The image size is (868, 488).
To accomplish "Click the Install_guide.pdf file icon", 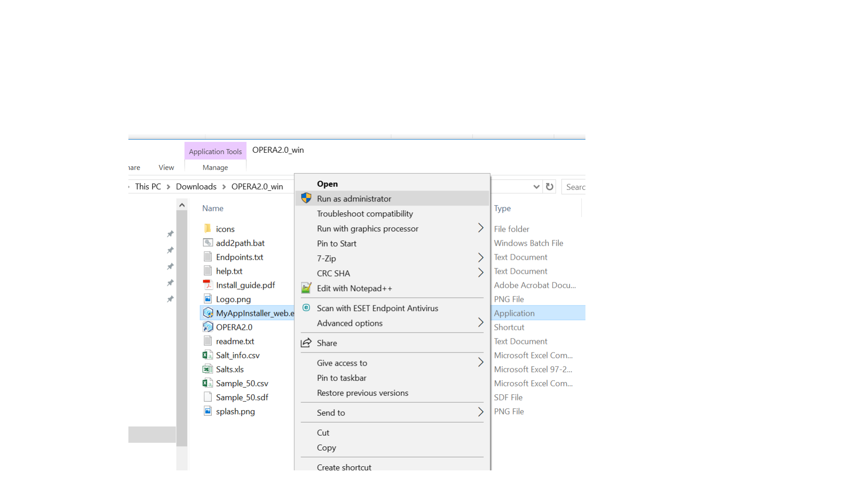I will (x=208, y=285).
